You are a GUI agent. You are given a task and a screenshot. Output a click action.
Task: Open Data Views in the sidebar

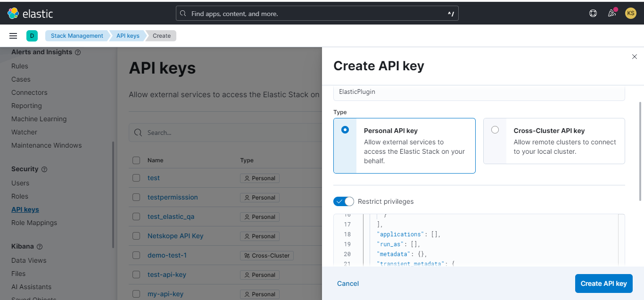pyautogui.click(x=29, y=260)
